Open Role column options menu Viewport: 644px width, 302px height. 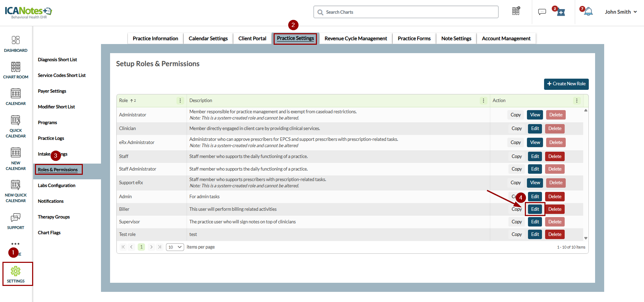pos(180,101)
